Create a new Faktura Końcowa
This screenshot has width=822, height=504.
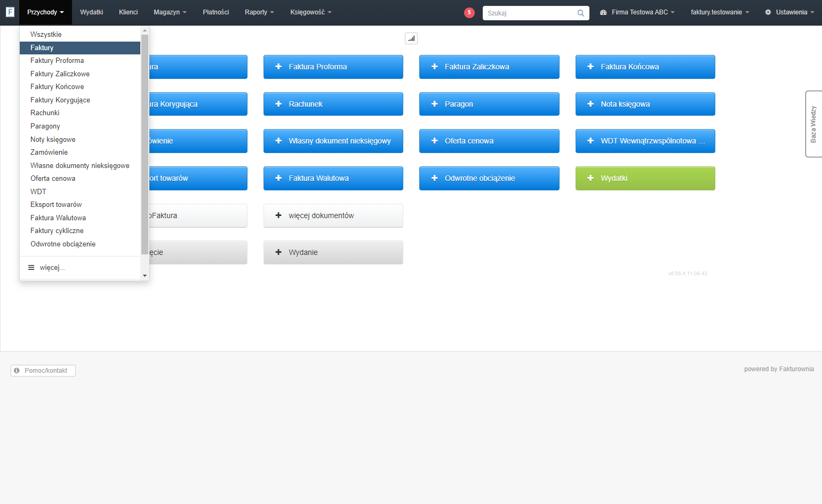pyautogui.click(x=645, y=67)
